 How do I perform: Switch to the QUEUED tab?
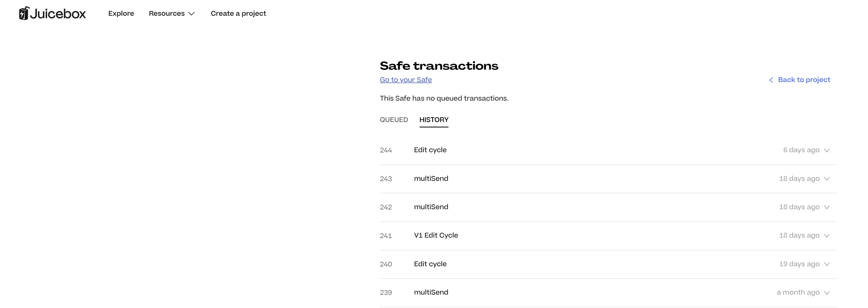[393, 119]
